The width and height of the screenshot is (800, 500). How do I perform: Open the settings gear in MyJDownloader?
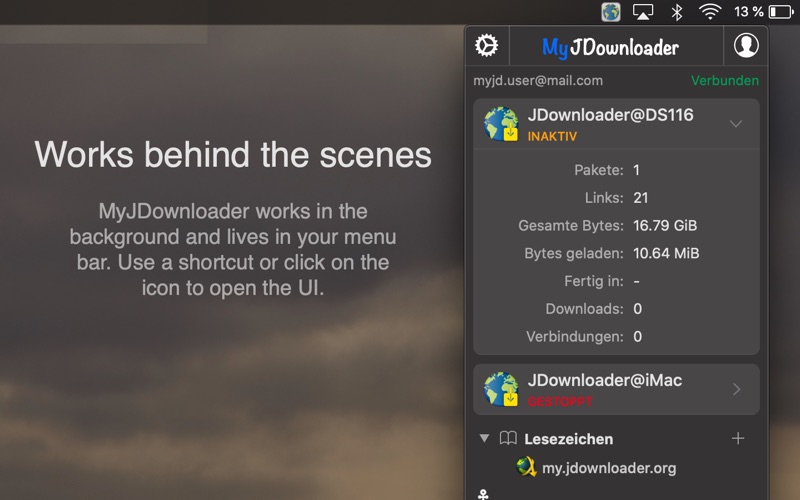[x=486, y=45]
